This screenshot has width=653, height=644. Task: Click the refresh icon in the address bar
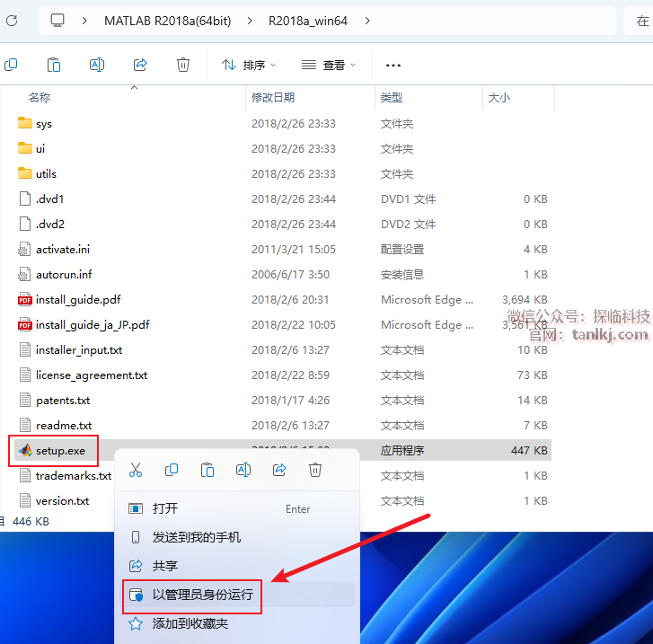(x=12, y=21)
